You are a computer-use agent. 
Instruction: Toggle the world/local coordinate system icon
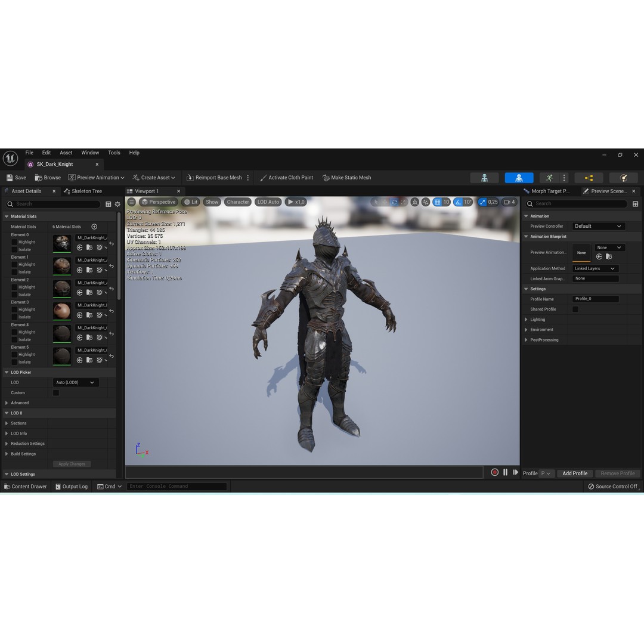(x=415, y=202)
